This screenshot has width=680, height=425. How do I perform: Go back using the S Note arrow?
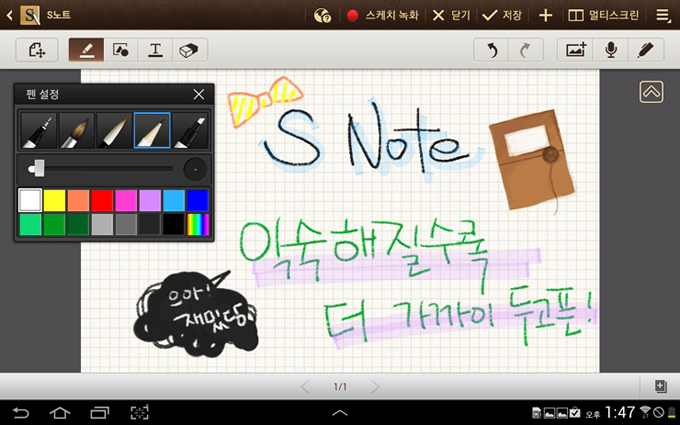(9, 16)
